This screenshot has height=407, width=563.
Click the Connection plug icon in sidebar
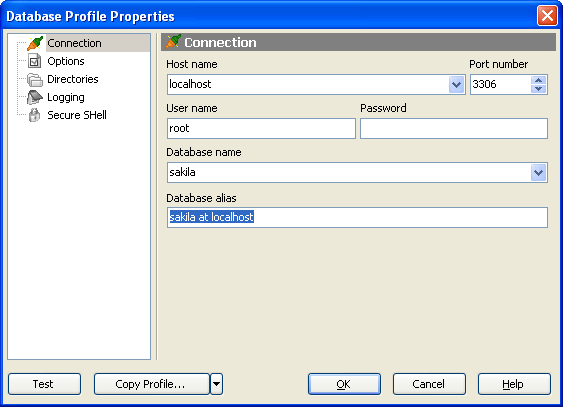35,43
